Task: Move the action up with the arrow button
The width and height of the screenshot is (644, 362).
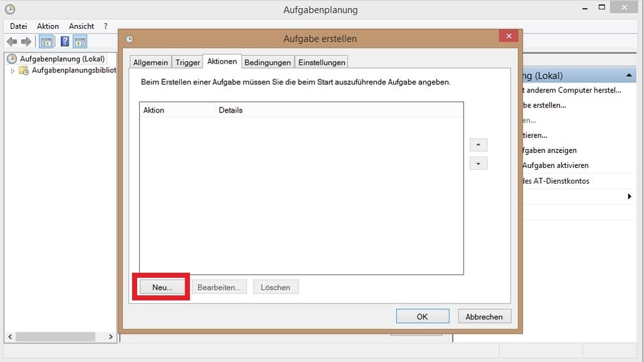Action: click(479, 145)
